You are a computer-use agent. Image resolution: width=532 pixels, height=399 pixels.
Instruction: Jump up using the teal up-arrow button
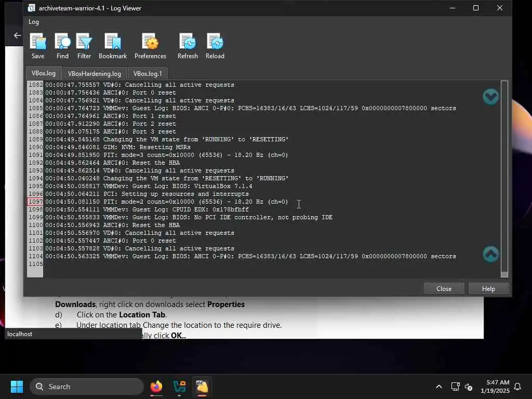click(490, 254)
